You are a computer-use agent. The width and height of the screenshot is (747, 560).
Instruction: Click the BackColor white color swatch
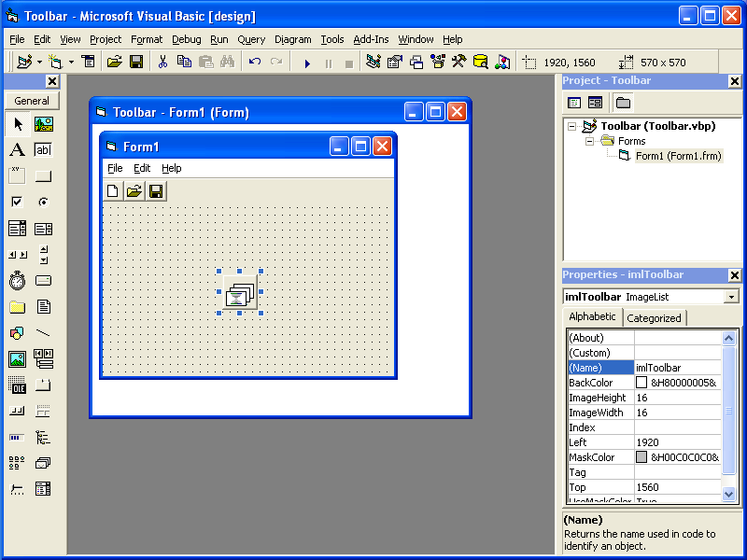coord(641,383)
